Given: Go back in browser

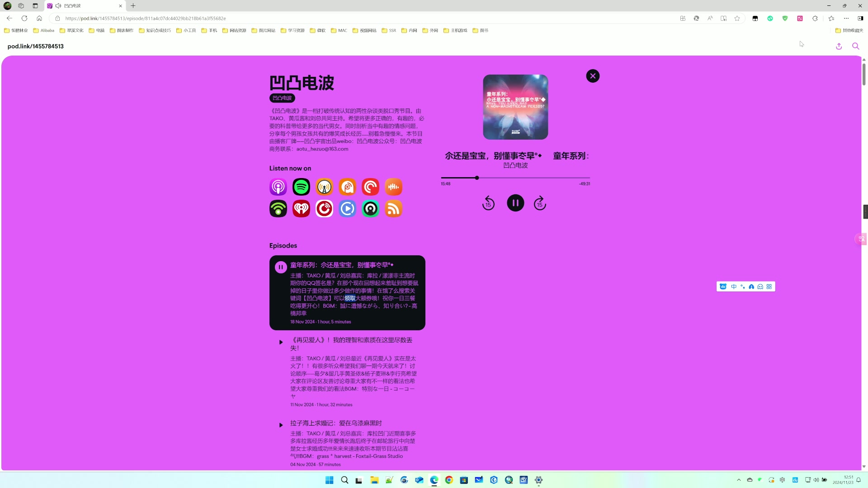Looking at the screenshot, I should pyautogui.click(x=9, y=19).
